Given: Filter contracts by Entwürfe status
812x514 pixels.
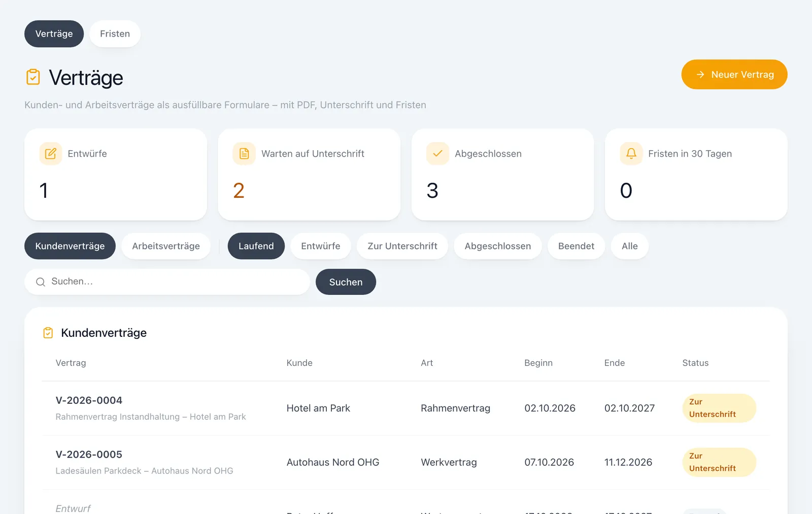Looking at the screenshot, I should (x=321, y=246).
